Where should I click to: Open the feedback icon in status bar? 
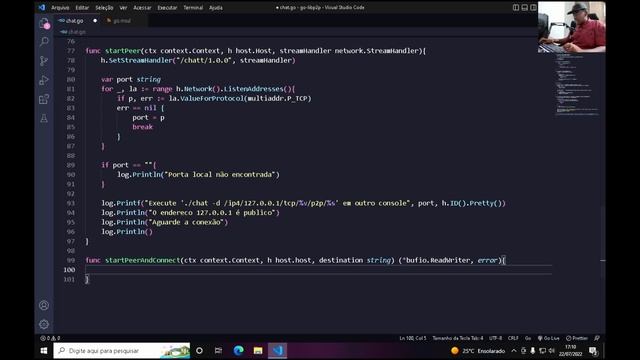click(597, 338)
